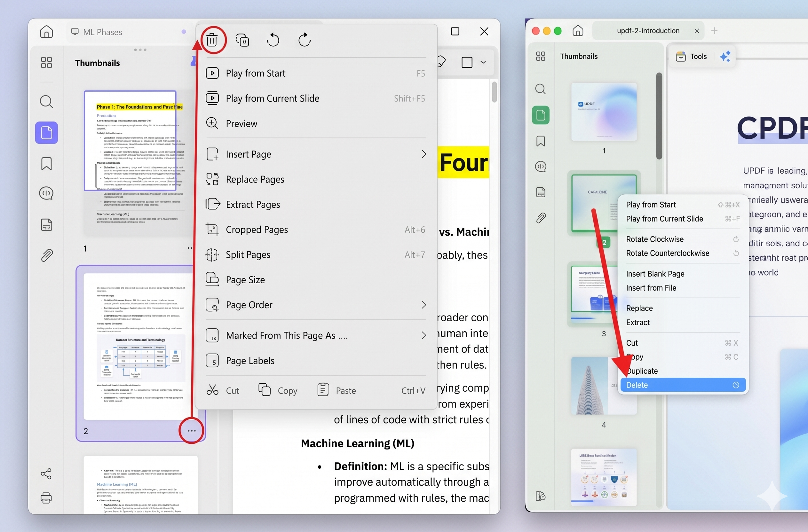The image size is (808, 532).
Task: Choose Delete in right context menu
Action: (x=683, y=385)
